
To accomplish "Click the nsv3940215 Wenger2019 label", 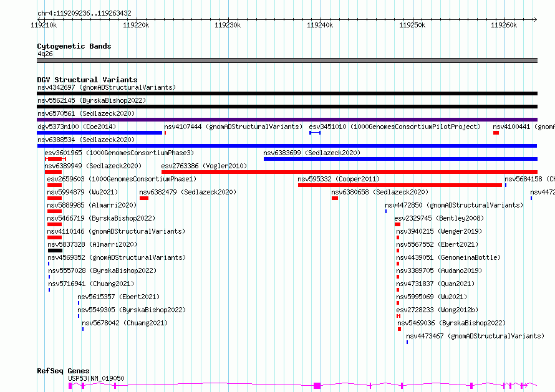I will click(x=439, y=231).
